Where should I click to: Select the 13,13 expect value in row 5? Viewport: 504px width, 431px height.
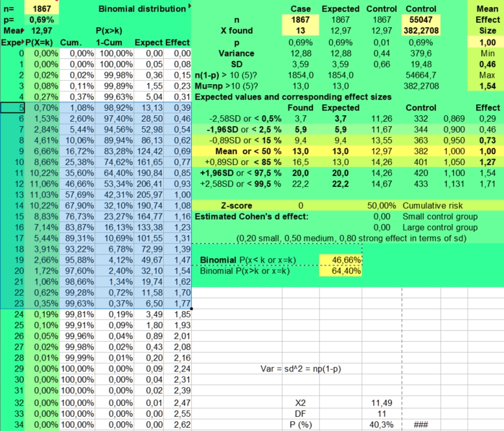click(149, 107)
